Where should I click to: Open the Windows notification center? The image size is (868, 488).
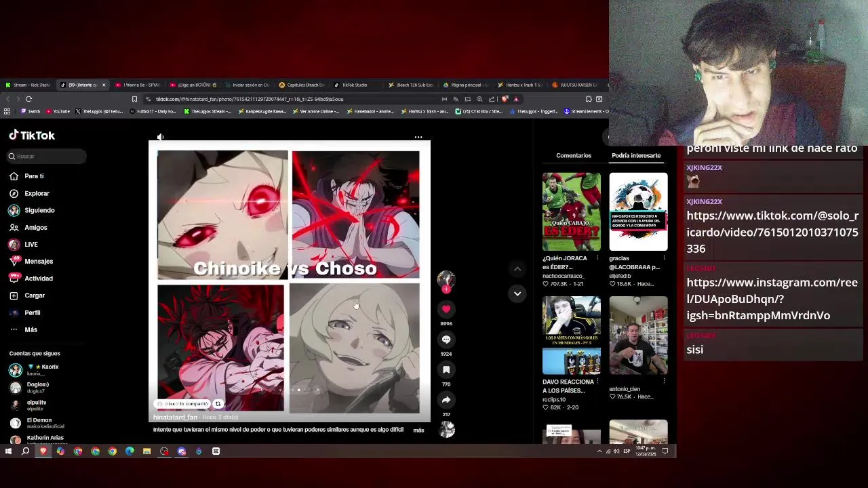[x=665, y=451]
